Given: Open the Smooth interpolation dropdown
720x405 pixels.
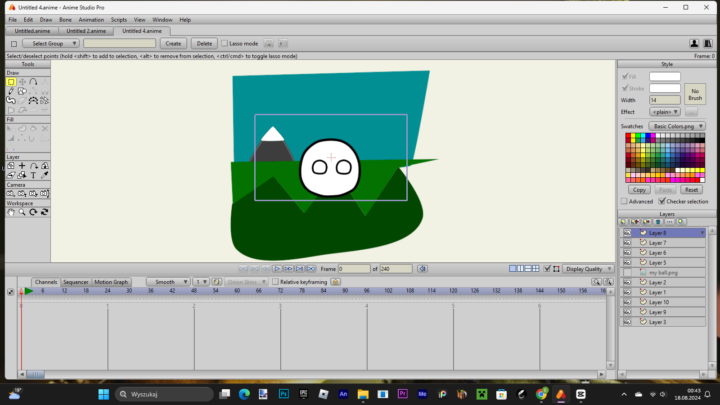Looking at the screenshot, I should click(168, 282).
